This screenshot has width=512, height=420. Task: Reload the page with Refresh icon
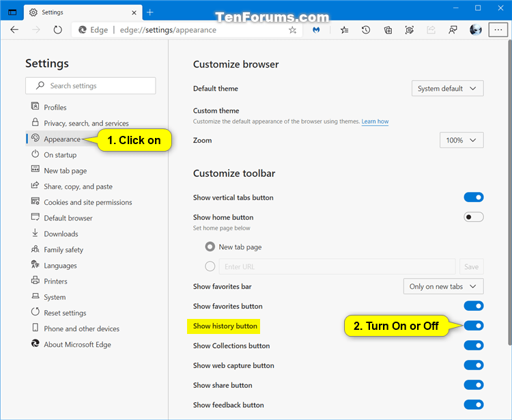[58, 30]
